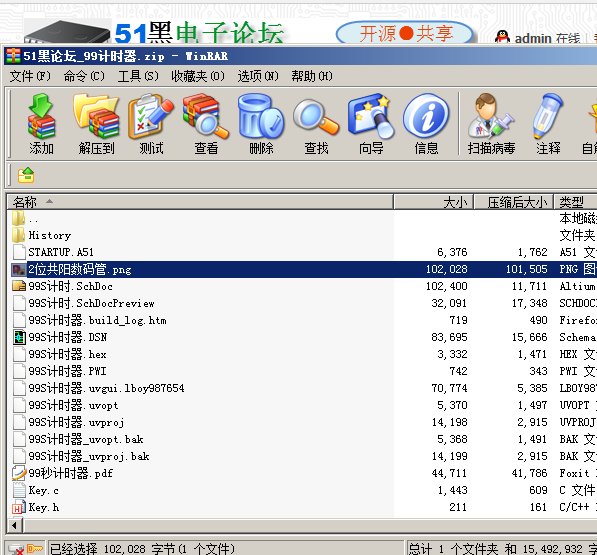Open the 命令(C) menu

point(84,76)
